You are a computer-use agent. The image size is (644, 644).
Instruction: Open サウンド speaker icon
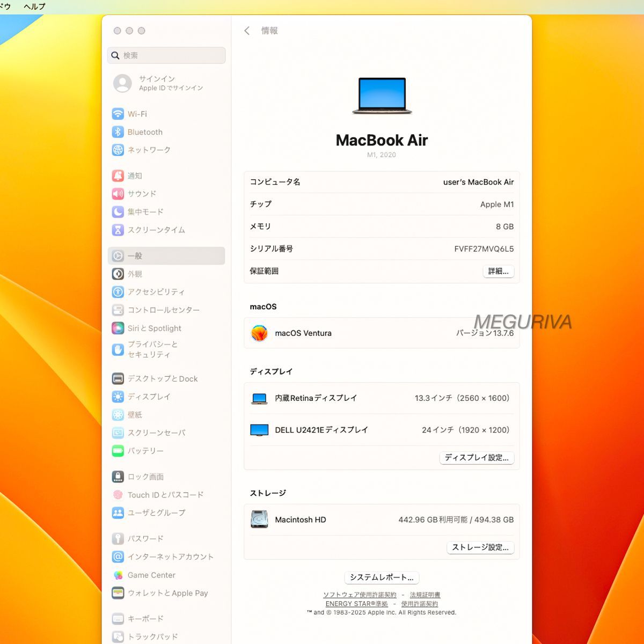click(x=118, y=194)
